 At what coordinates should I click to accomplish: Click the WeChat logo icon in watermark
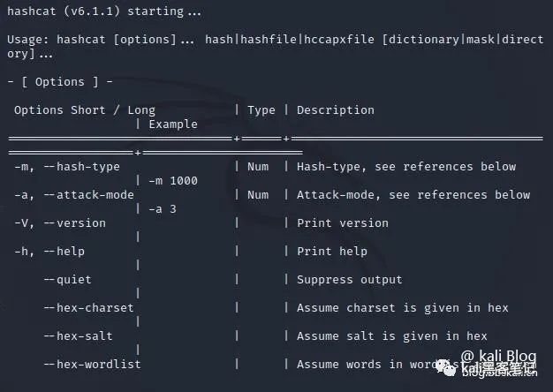point(446,368)
